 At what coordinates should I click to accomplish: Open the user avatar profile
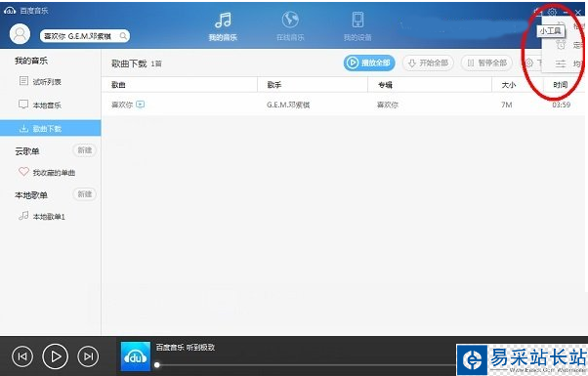click(20, 34)
